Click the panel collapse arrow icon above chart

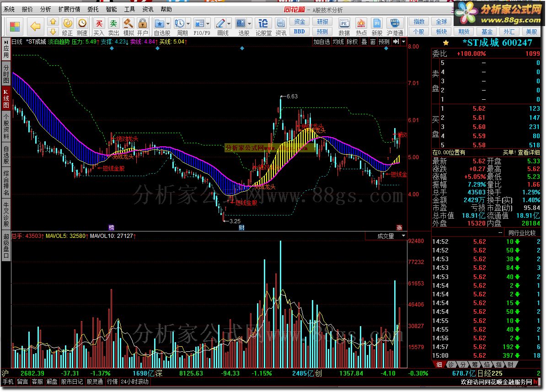point(396,42)
